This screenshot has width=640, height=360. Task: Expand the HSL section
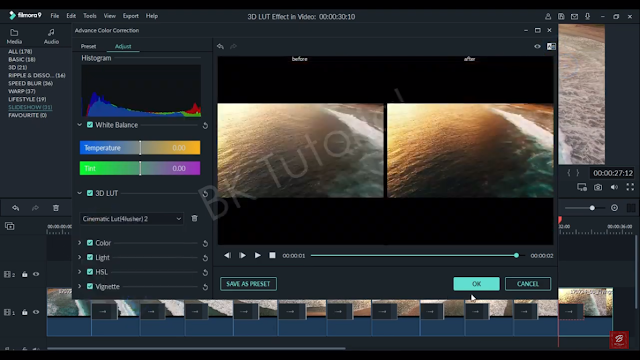pos(80,272)
